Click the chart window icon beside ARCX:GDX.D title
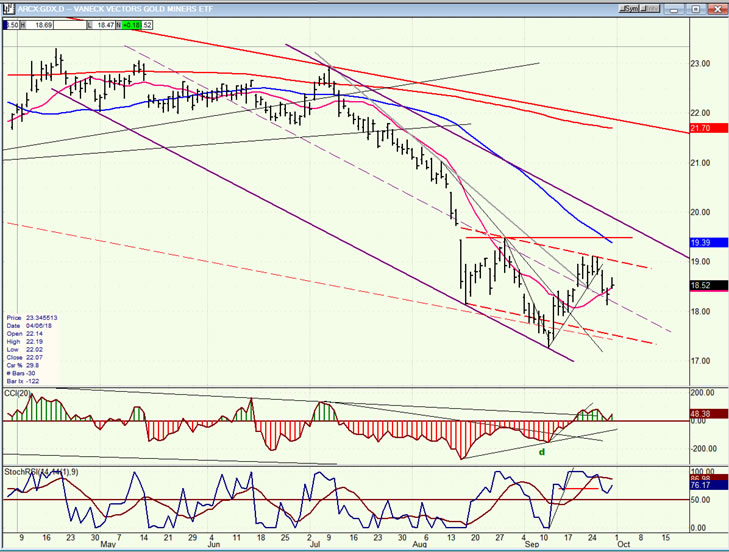The image size is (729, 552). point(9,9)
